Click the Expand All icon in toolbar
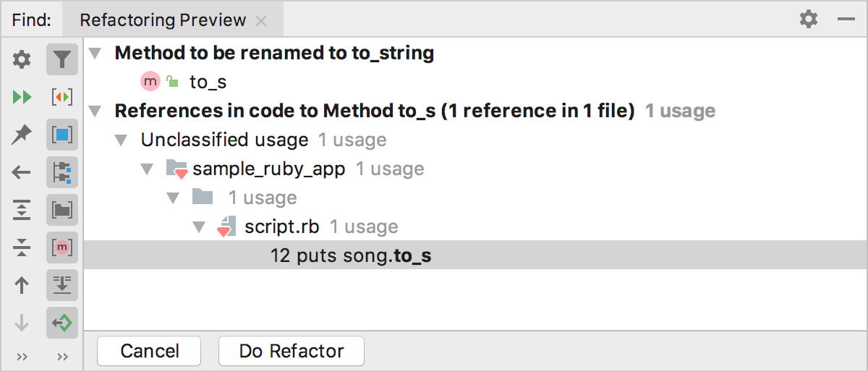This screenshot has height=372, width=868. click(22, 210)
